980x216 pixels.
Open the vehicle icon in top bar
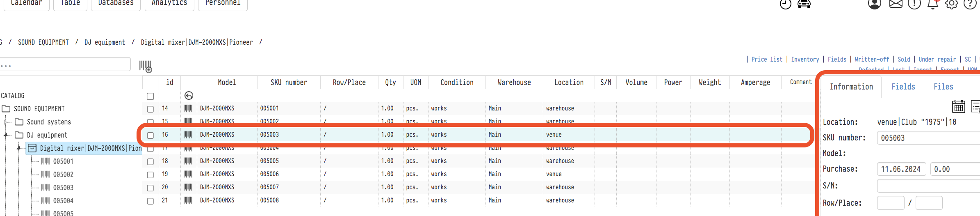pyautogui.click(x=804, y=4)
